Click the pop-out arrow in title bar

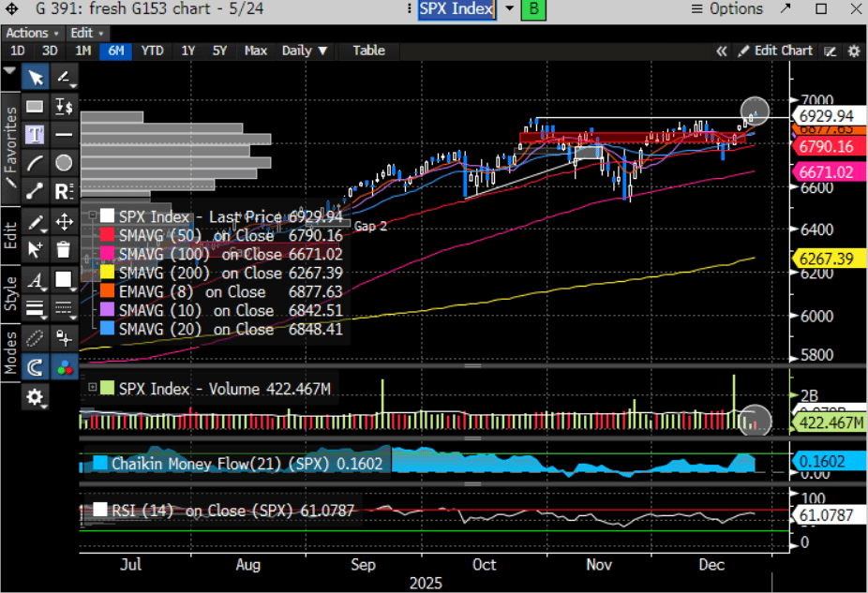coord(786,8)
